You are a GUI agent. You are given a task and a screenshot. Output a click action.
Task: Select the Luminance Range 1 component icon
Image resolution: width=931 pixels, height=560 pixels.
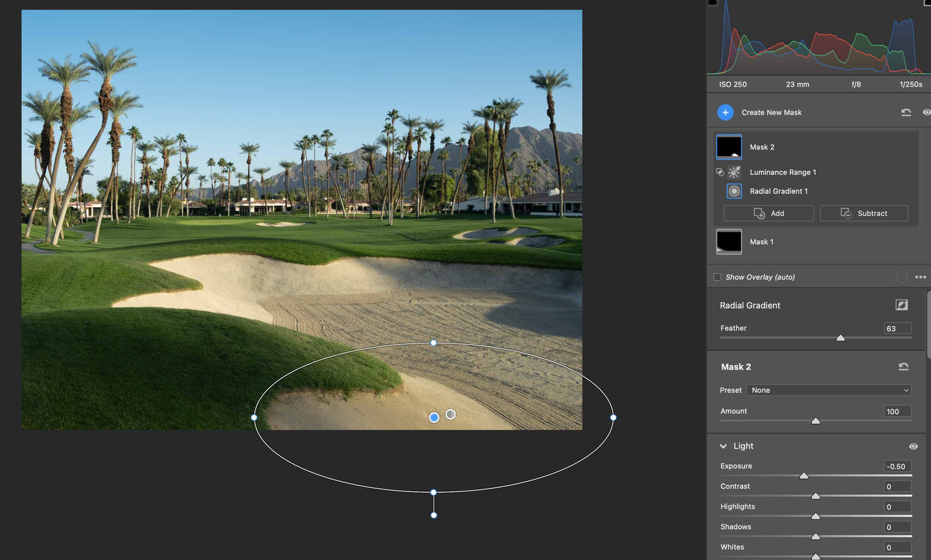734,172
